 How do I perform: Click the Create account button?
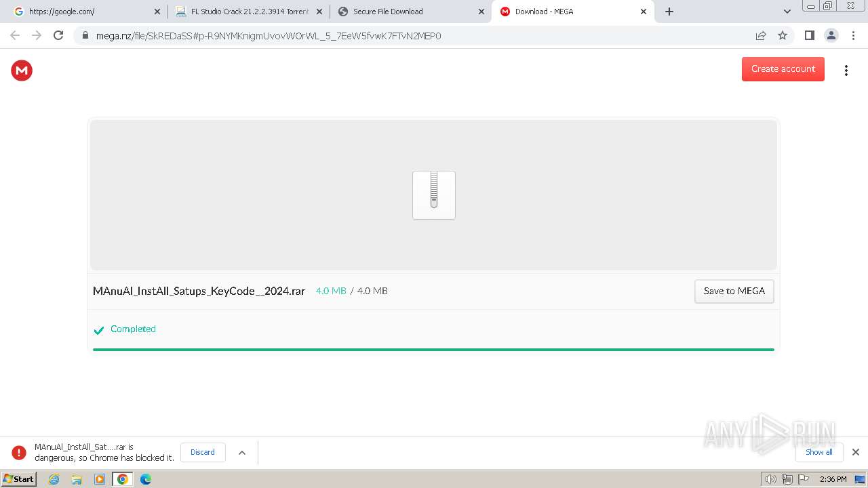783,69
